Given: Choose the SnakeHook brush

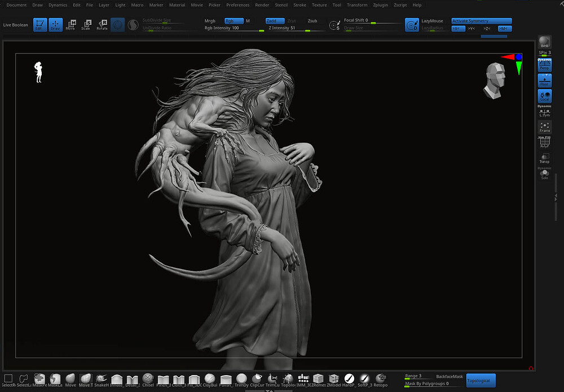Looking at the screenshot, I should [x=101, y=379].
